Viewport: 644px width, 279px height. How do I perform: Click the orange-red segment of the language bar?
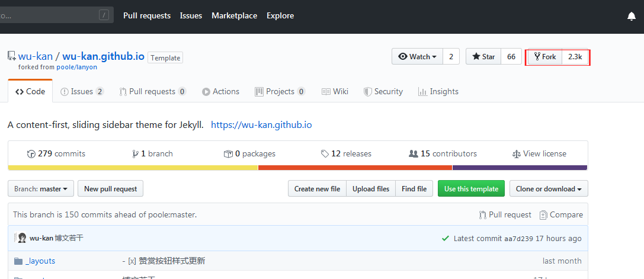355,168
